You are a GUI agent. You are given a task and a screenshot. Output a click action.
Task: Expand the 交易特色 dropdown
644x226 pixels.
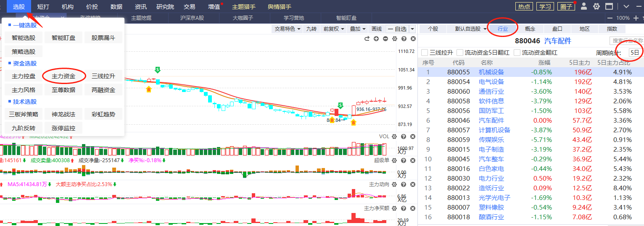(x=288, y=29)
